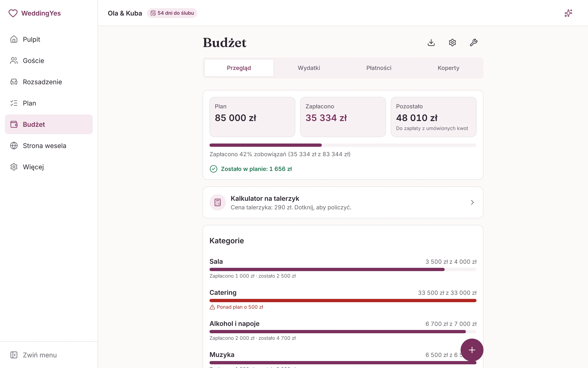Image resolution: width=588 pixels, height=368 pixels.
Task: Click the Budżet wallet icon in sidebar
Action: pyautogui.click(x=14, y=124)
